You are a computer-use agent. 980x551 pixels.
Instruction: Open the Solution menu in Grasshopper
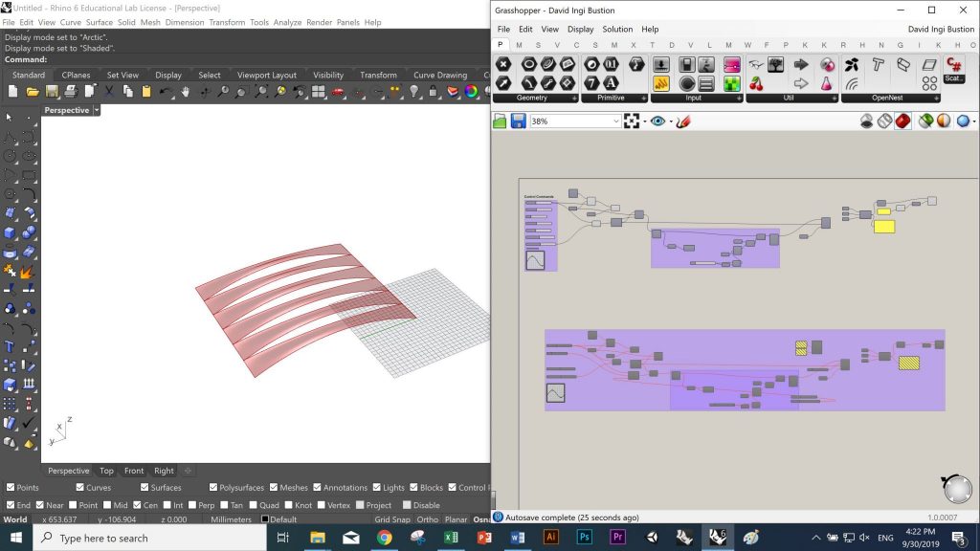[617, 30]
